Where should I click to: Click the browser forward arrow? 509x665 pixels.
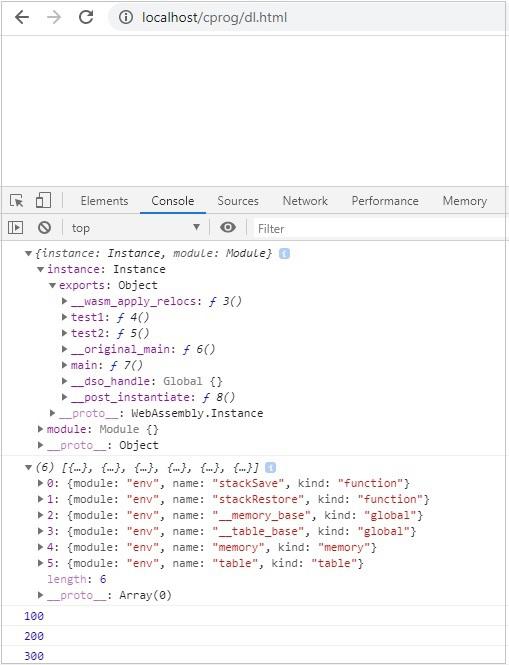(x=54, y=17)
